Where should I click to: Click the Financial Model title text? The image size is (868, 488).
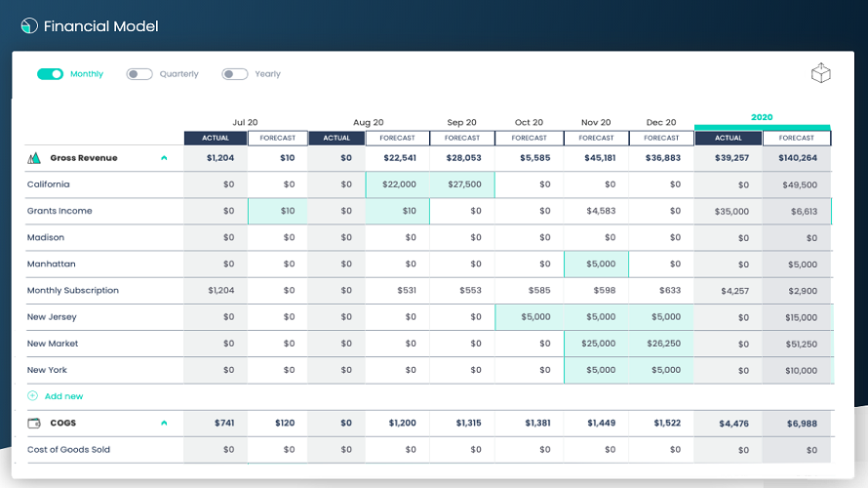[x=100, y=26]
